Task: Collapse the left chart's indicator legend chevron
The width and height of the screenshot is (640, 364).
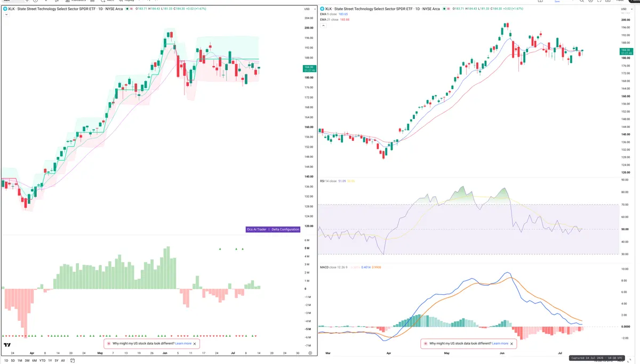Action: point(6,14)
